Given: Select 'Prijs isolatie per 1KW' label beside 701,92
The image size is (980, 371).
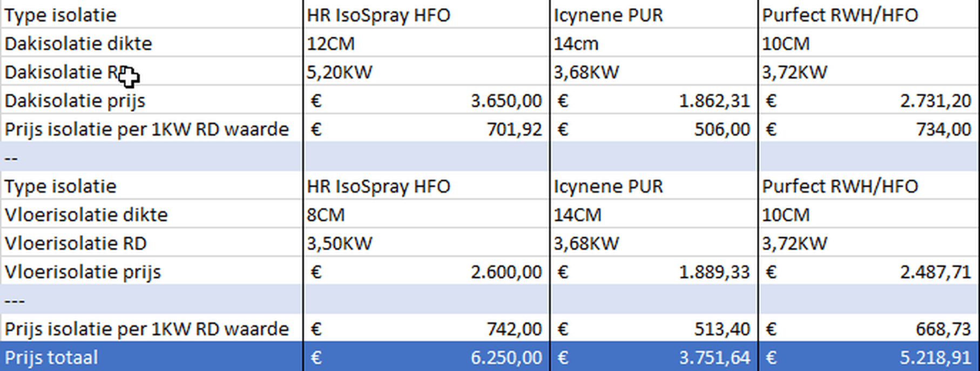Looking at the screenshot, I should (152, 129).
